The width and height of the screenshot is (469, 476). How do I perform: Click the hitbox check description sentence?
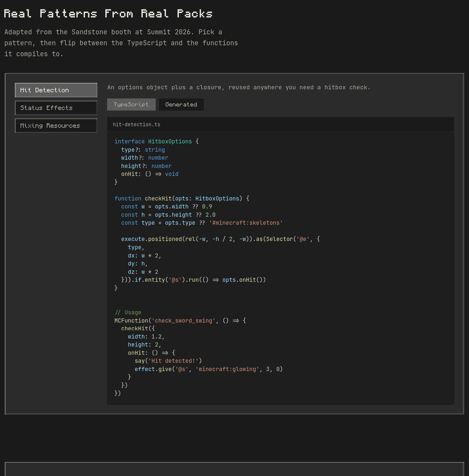click(239, 88)
